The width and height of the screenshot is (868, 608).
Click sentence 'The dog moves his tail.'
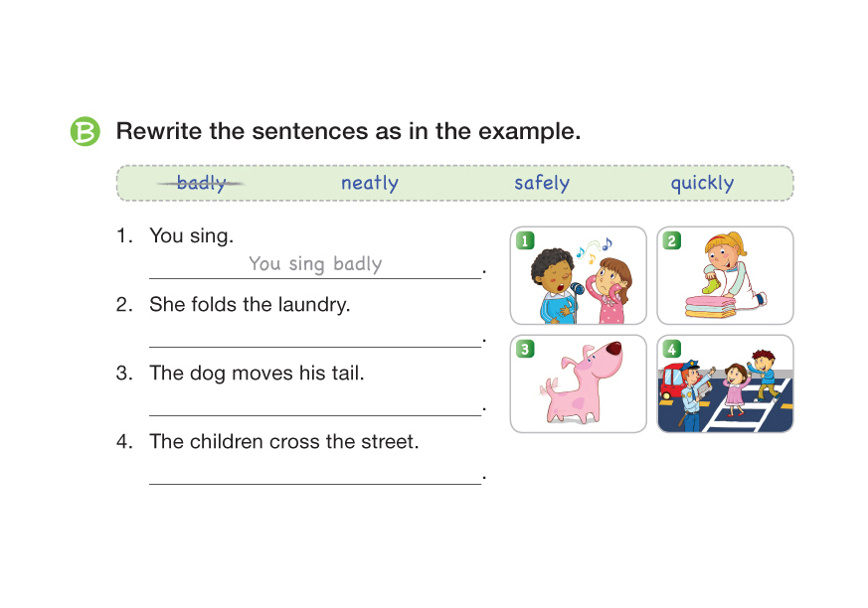click(257, 374)
